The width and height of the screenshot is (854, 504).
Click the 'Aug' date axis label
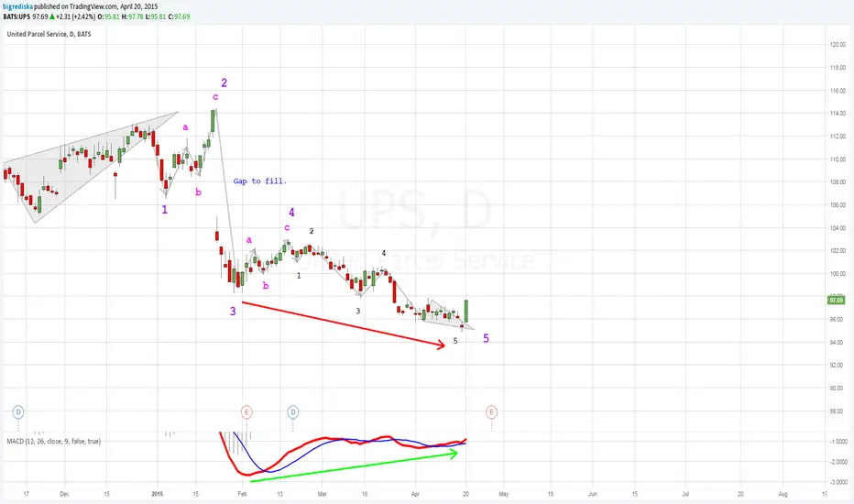coord(783,494)
